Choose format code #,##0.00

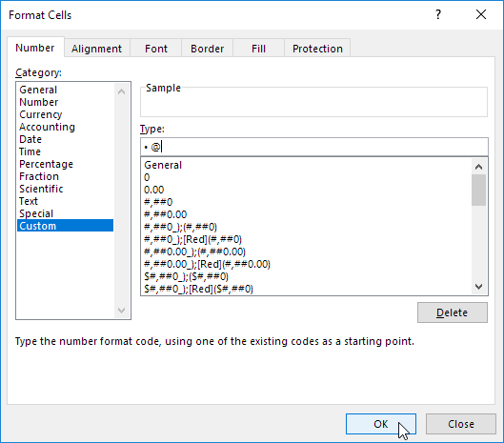pos(307,214)
